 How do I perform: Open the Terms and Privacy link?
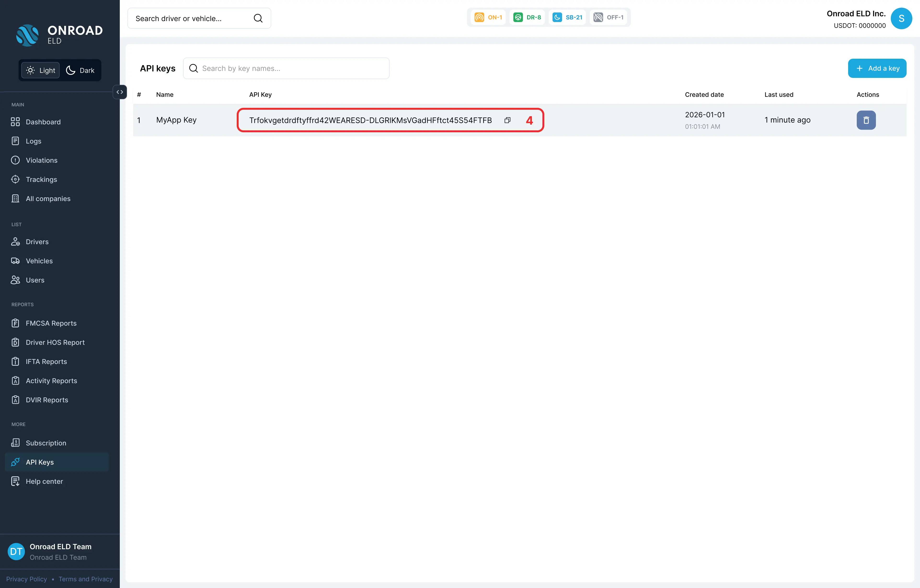pos(86,579)
